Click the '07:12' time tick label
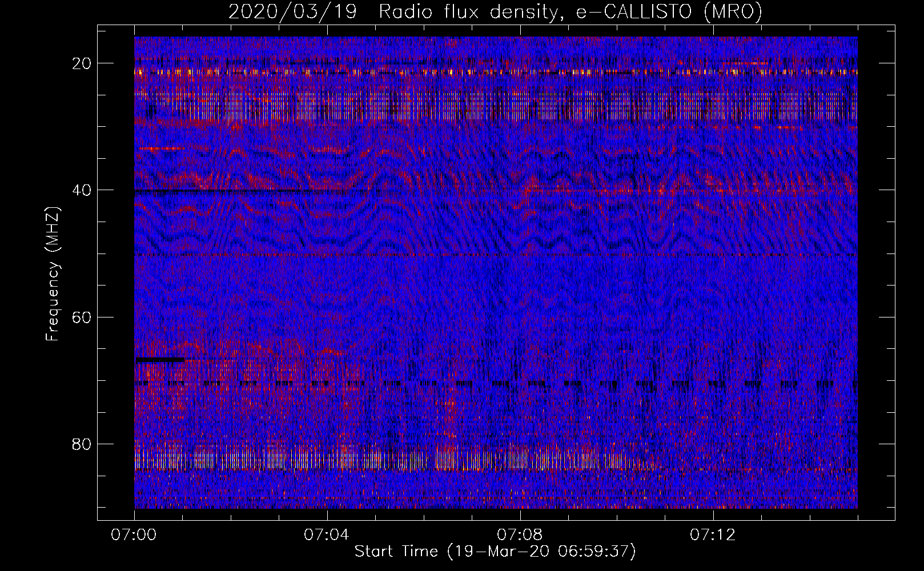 [713, 535]
